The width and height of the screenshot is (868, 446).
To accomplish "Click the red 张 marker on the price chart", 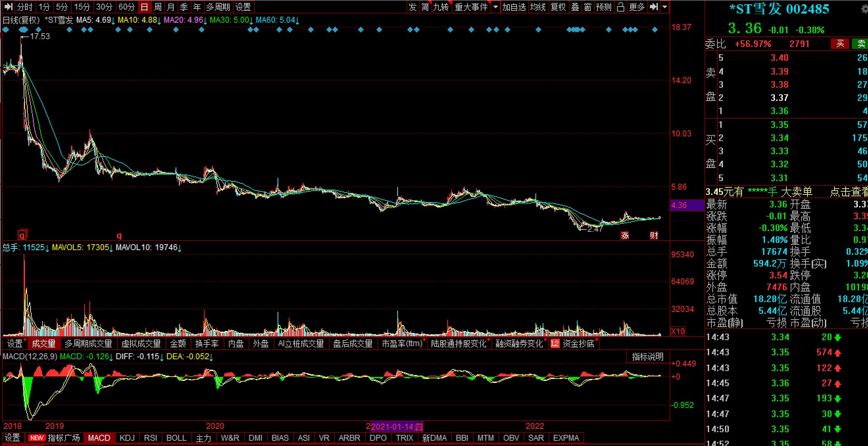I will click(625, 235).
